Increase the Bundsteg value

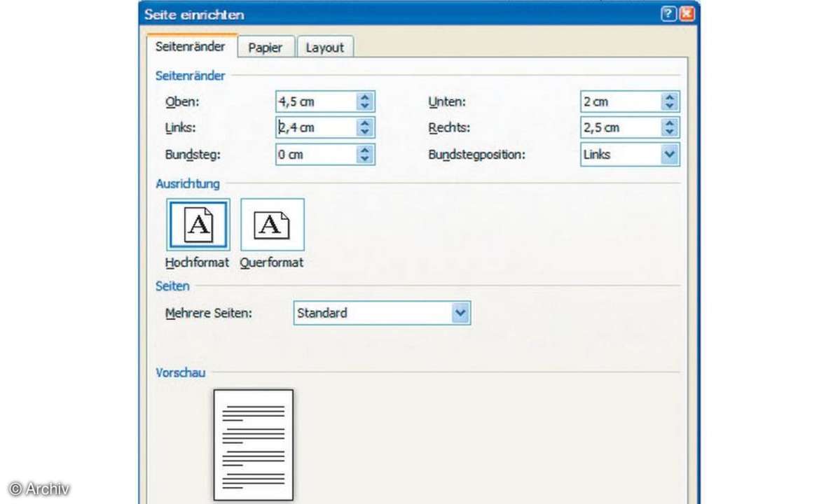pyautogui.click(x=365, y=150)
